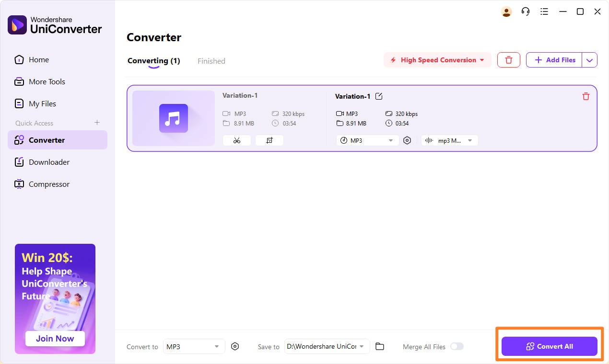Open the High Speed Conversion dropdown
Viewport: 609px width, 364px height.
[437, 60]
